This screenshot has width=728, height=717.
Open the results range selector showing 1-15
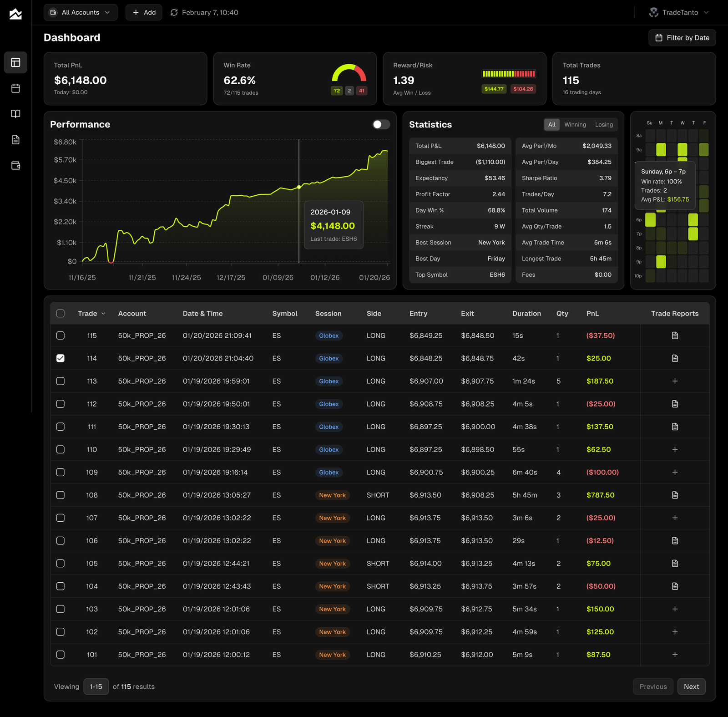pos(96,686)
